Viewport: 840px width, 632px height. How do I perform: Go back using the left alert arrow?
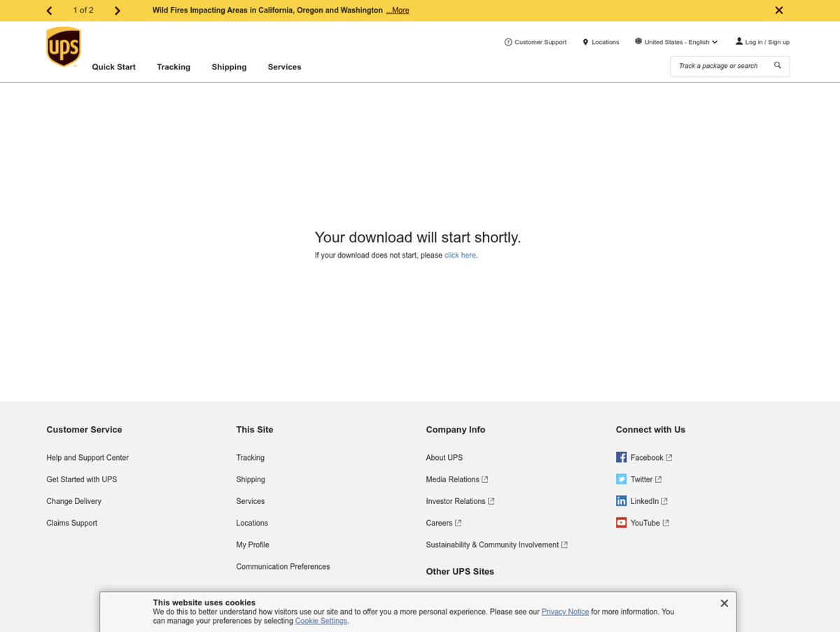(49, 10)
